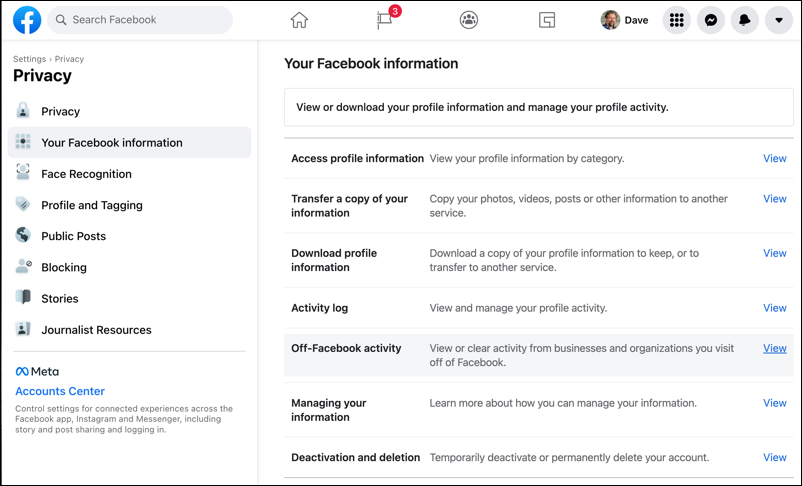The width and height of the screenshot is (802, 486).
Task: Click the Download profile information label
Action: tap(334, 260)
